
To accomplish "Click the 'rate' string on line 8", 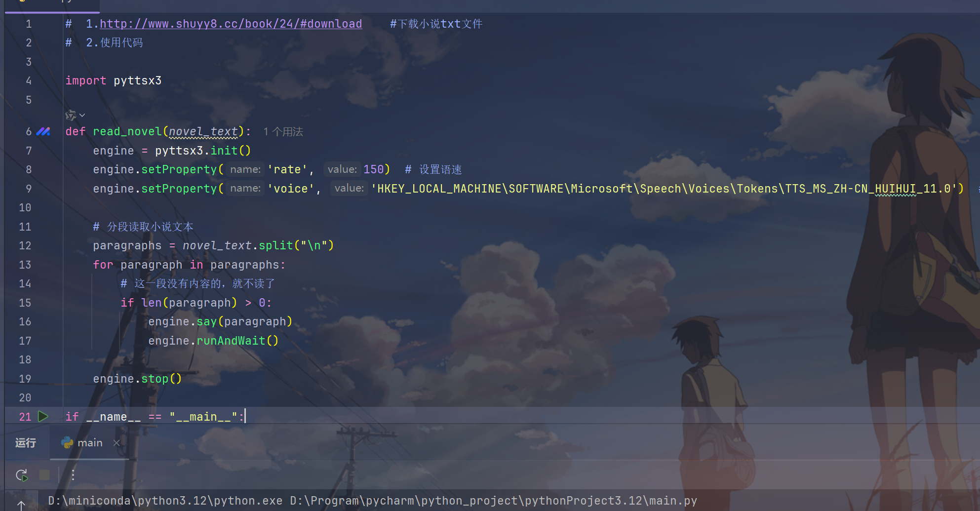I will point(287,169).
